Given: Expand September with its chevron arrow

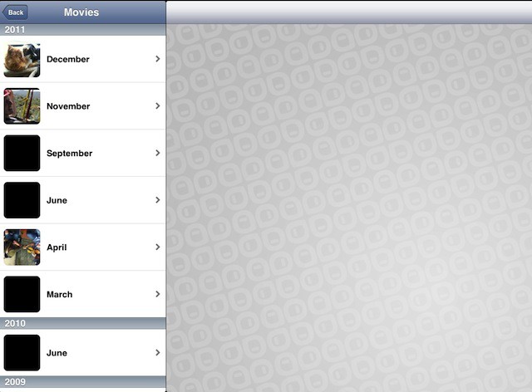Looking at the screenshot, I should point(158,153).
